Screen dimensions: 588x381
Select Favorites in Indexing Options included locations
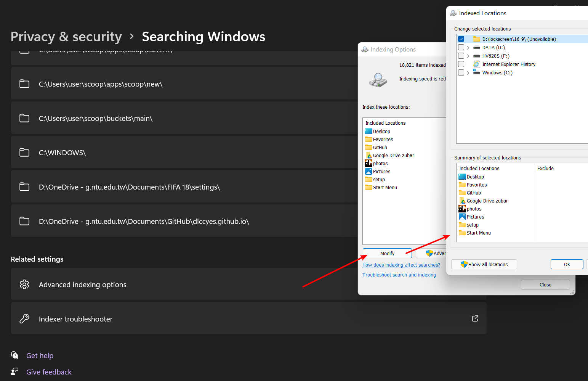pos(383,139)
